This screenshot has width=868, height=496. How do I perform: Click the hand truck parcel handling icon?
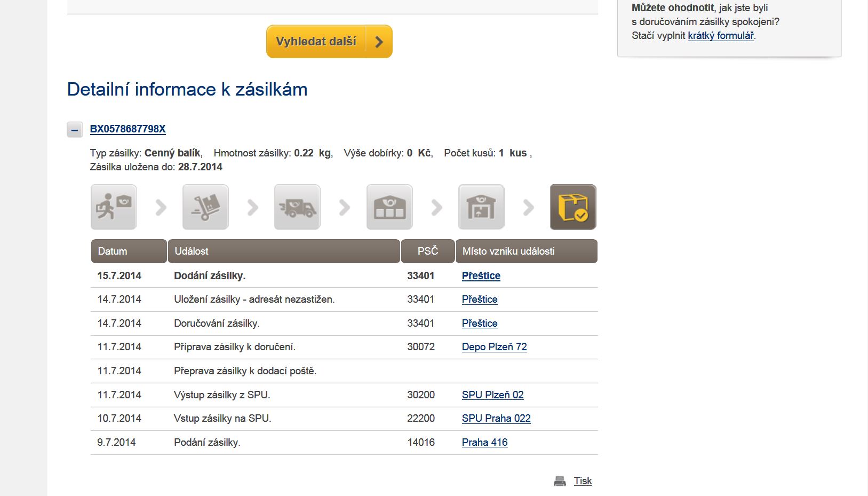pos(205,207)
